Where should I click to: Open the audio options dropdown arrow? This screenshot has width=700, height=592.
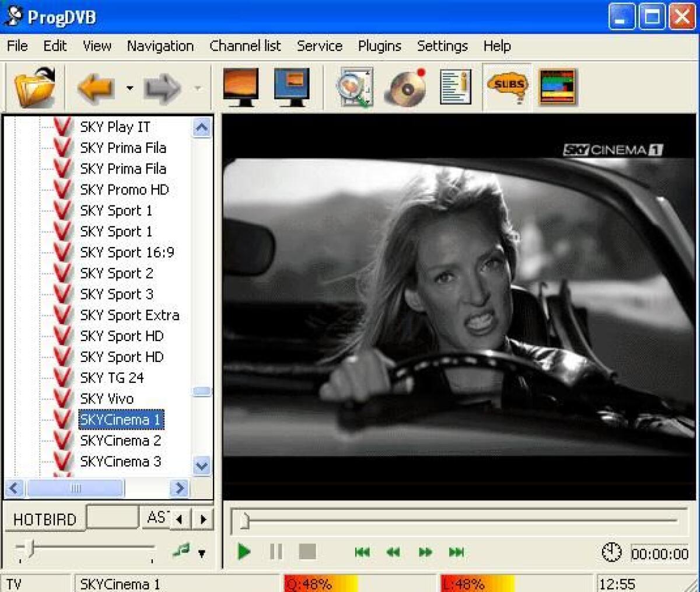pos(201,552)
